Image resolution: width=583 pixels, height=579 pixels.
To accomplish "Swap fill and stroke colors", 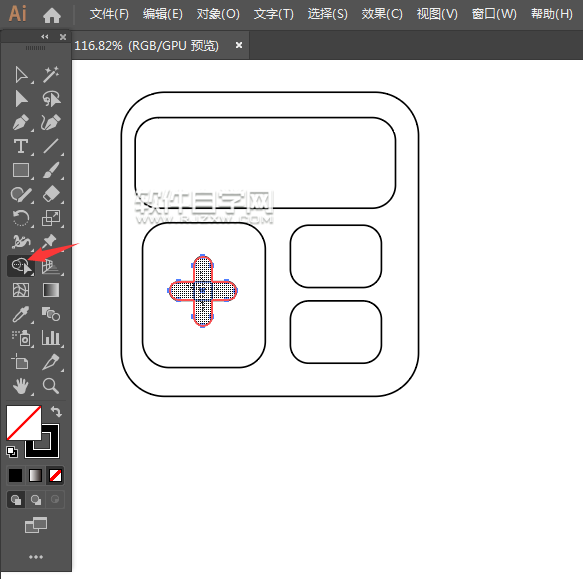I will [x=56, y=412].
